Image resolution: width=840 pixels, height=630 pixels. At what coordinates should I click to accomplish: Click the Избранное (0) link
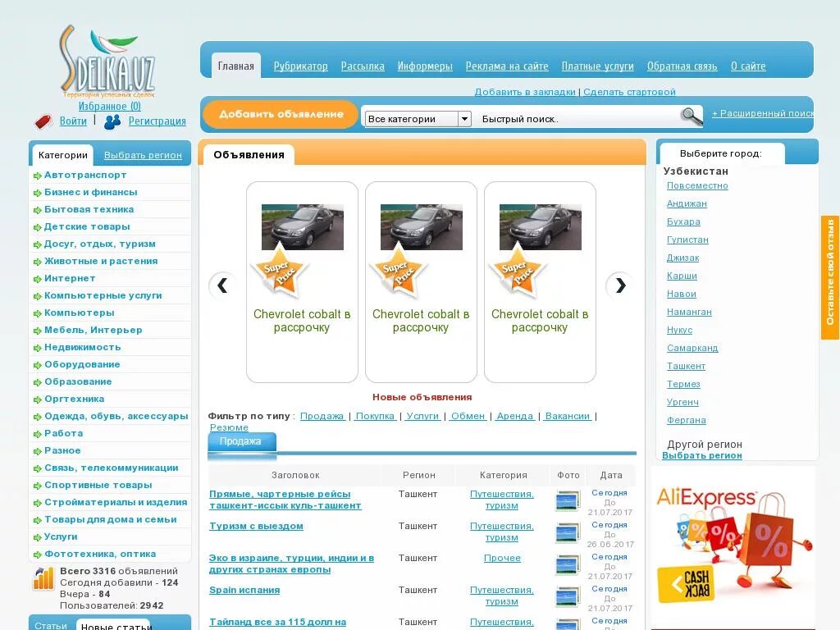[x=110, y=106]
